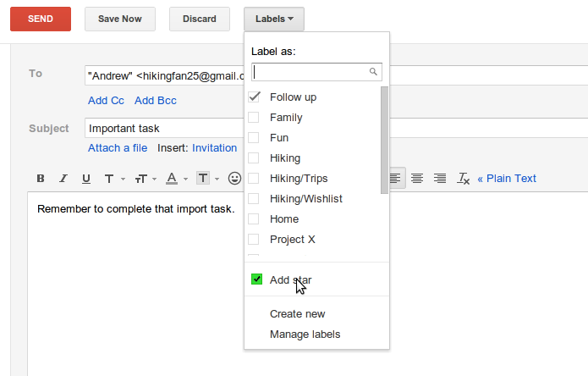
Task: Check the Family label checkbox
Action: [254, 118]
